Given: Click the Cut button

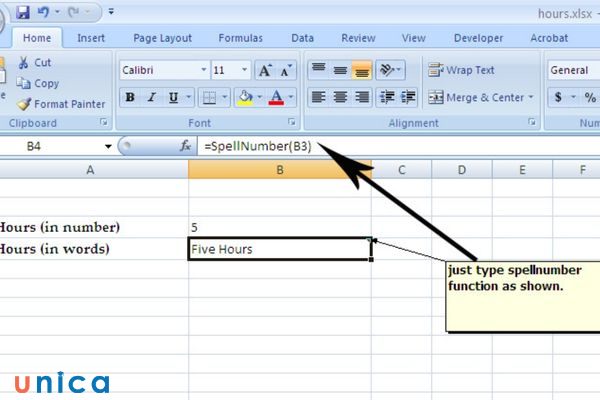Looking at the screenshot, I should [x=34, y=62].
